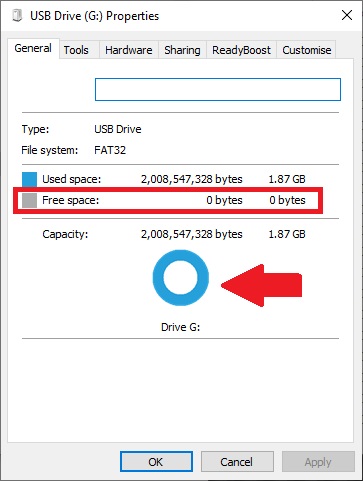This screenshot has width=363, height=481.
Task: Focus the drive label text field
Action: click(x=218, y=89)
